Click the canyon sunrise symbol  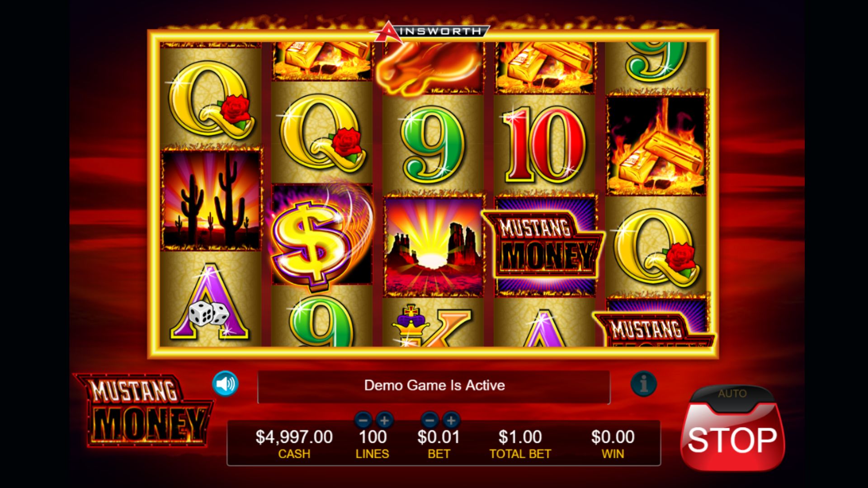tap(434, 246)
